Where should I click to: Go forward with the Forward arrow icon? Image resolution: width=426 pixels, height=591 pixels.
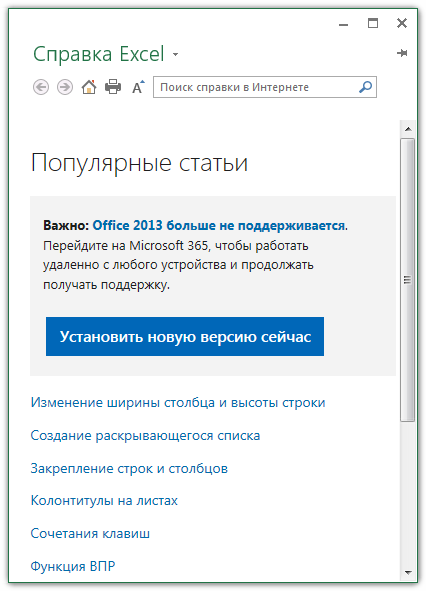65,87
